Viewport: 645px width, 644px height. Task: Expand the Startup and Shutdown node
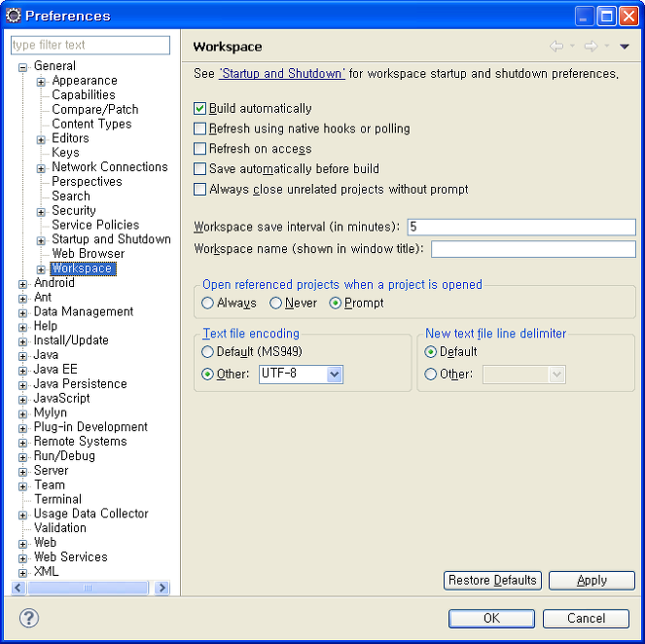[41, 241]
